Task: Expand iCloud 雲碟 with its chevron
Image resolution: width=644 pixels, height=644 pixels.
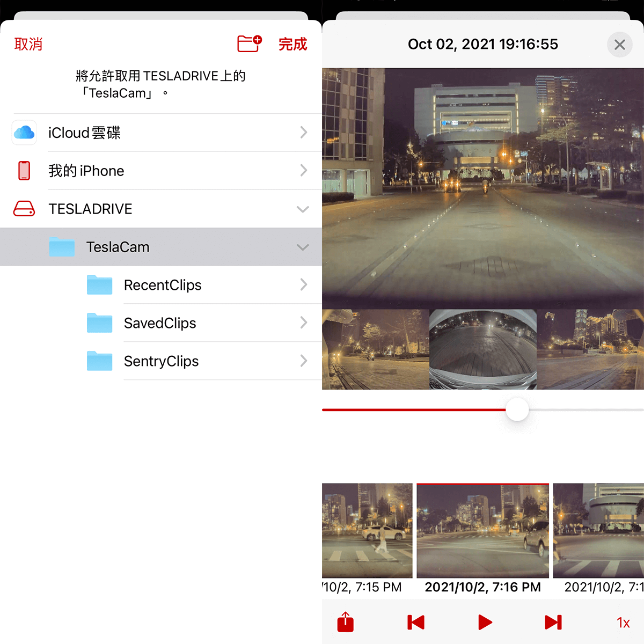Action: pyautogui.click(x=304, y=133)
